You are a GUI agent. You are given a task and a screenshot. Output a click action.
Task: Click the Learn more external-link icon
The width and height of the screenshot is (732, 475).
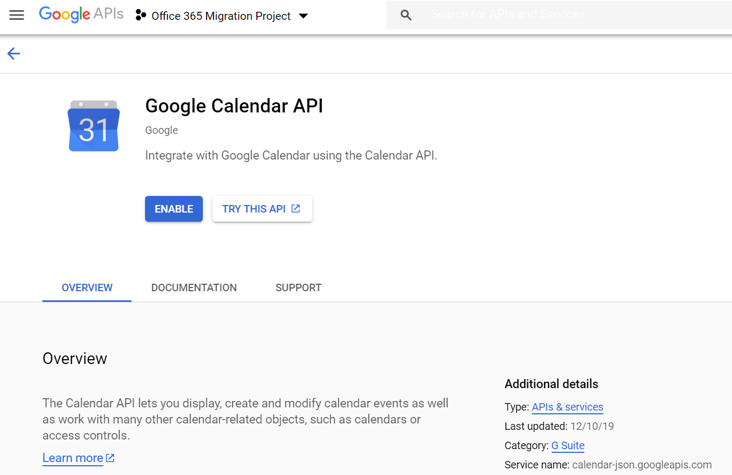[x=110, y=458]
